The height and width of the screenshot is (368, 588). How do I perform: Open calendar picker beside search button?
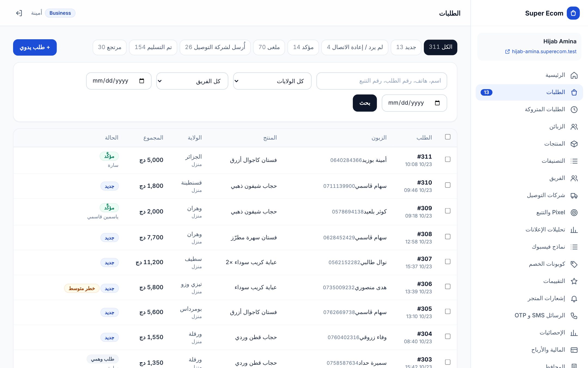click(437, 103)
